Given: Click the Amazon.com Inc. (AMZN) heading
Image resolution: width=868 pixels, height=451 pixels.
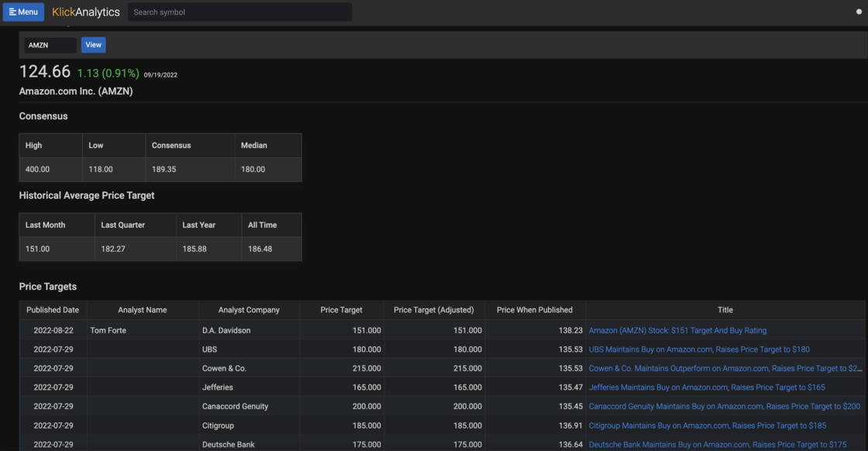Looking at the screenshot, I should [x=76, y=91].
